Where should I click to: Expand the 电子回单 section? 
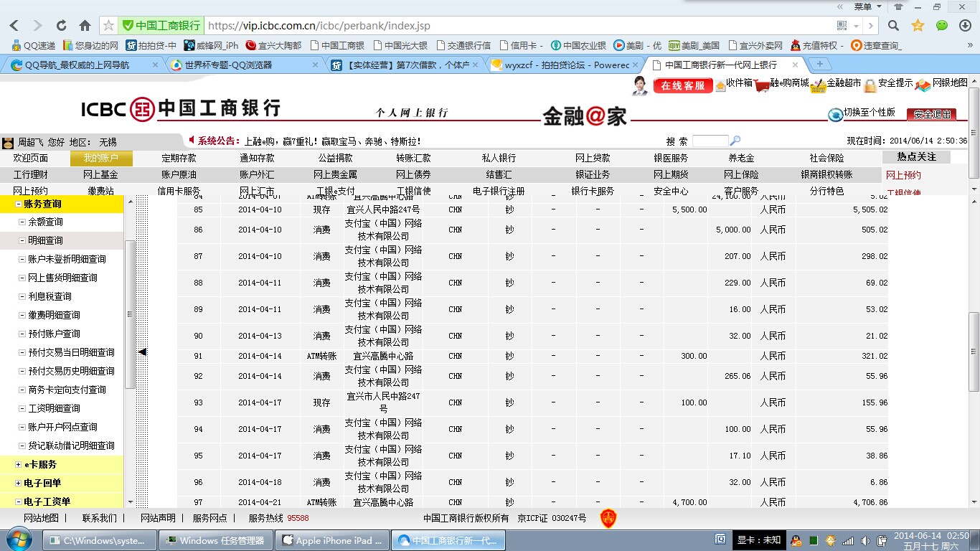[x=18, y=484]
